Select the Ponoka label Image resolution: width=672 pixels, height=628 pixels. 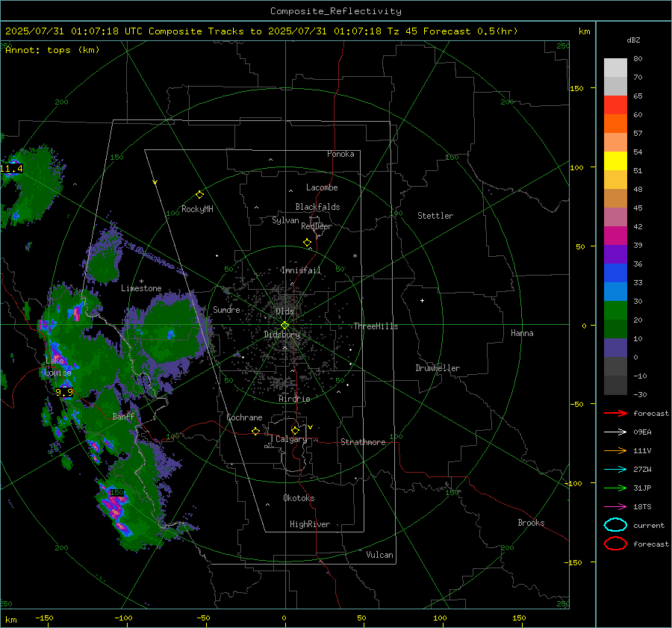tap(340, 154)
